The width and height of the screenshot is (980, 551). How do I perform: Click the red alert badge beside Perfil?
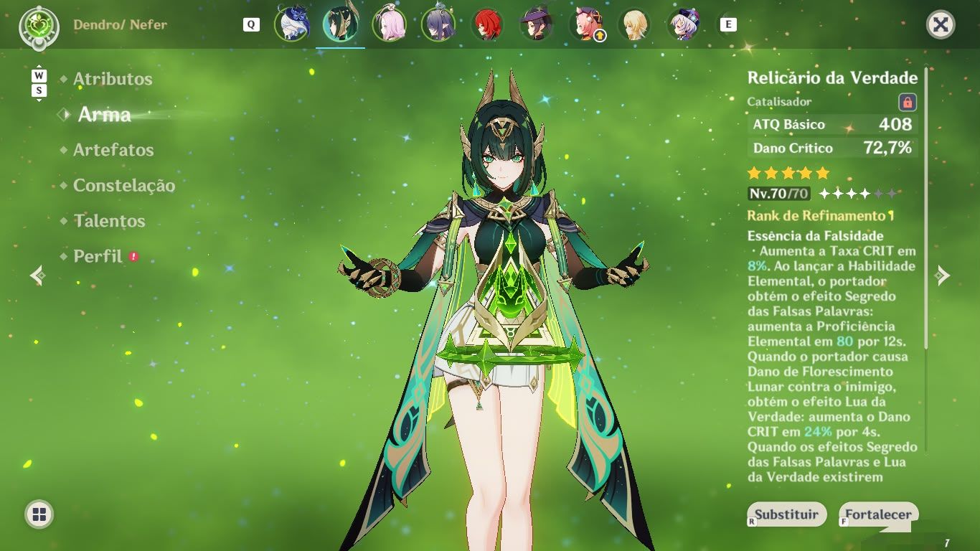pyautogui.click(x=133, y=256)
